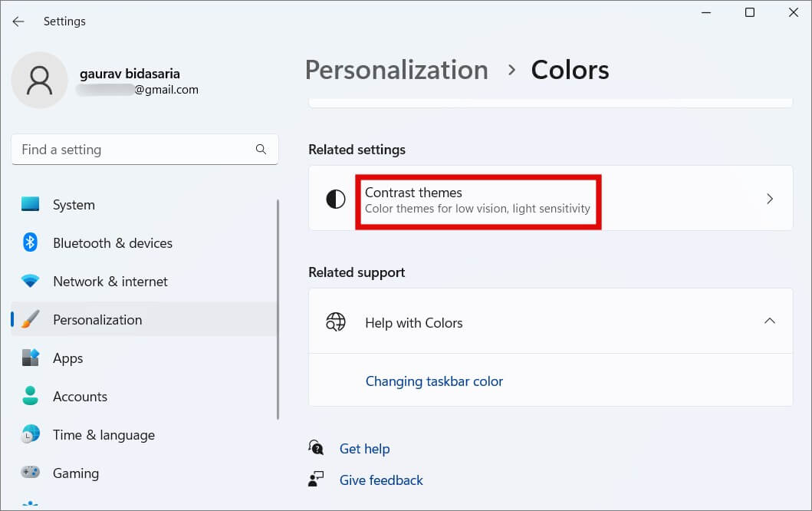Screen dimensions: 812x511
Task: Open Time & language settings
Action: pyautogui.click(x=104, y=435)
